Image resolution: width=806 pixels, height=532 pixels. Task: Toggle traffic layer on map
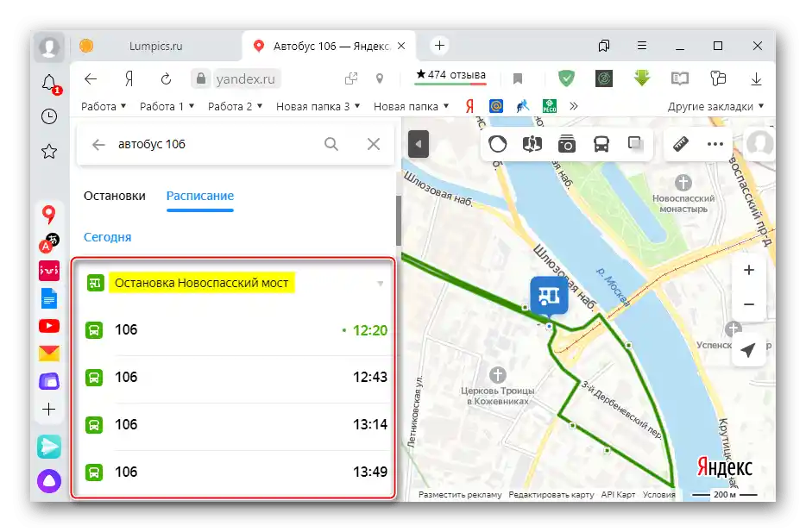click(498, 144)
